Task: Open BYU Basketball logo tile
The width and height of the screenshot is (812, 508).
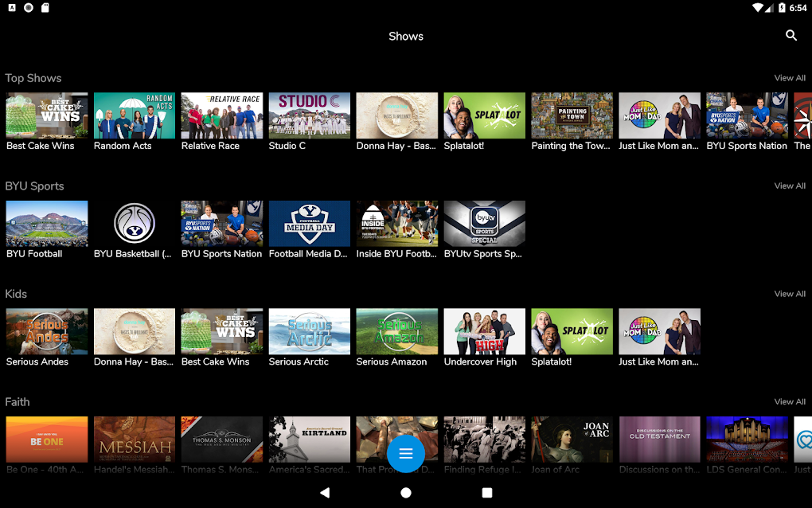Action: tap(134, 223)
